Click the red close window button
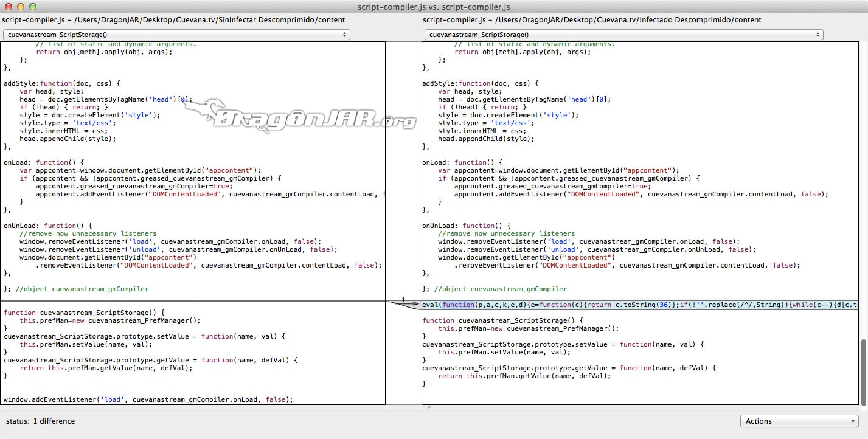Image resolution: width=868 pixels, height=439 pixels. (x=7, y=7)
